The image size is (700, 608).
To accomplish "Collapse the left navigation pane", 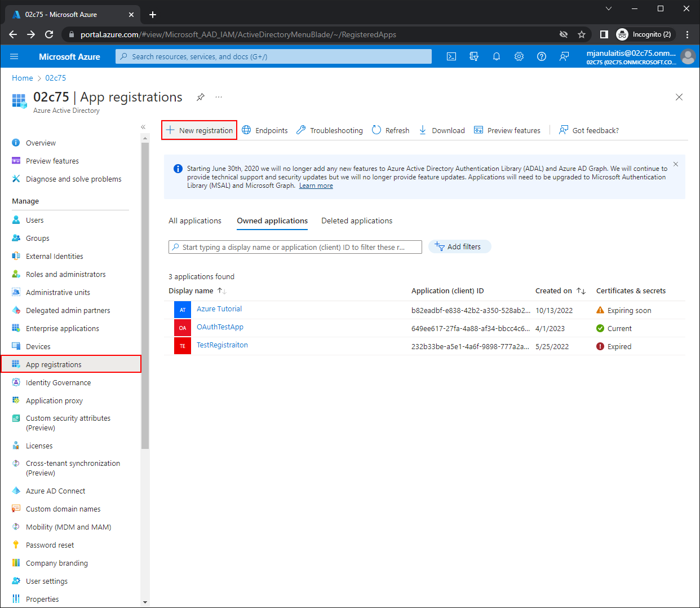I will coord(143,127).
